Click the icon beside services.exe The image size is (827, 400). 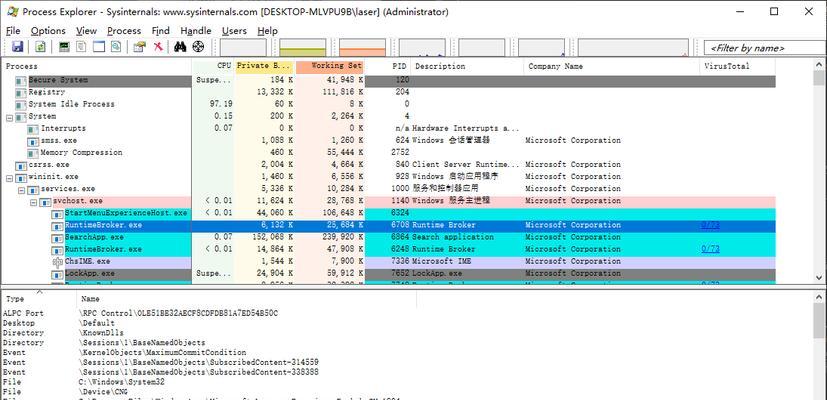(x=33, y=190)
